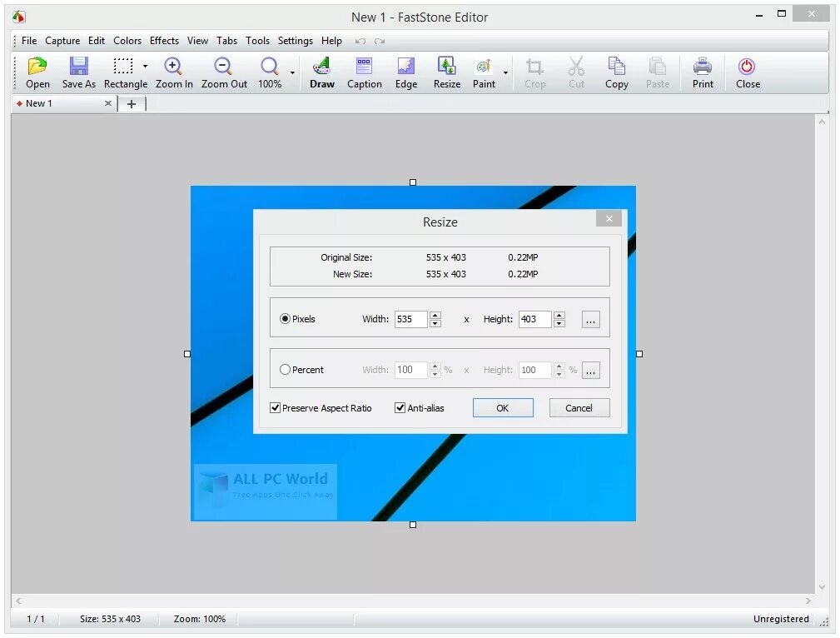840x638 pixels.
Task: Open the Capture menu
Action: pyautogui.click(x=62, y=41)
